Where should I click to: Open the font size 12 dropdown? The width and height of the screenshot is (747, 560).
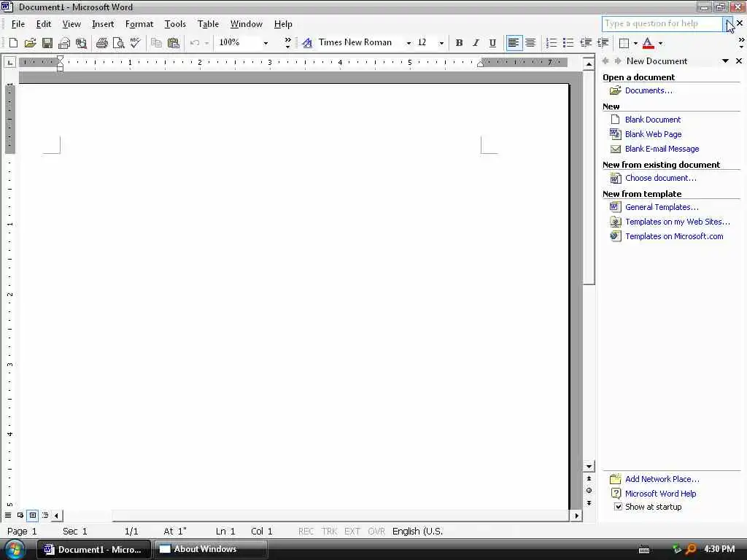pyautogui.click(x=441, y=43)
